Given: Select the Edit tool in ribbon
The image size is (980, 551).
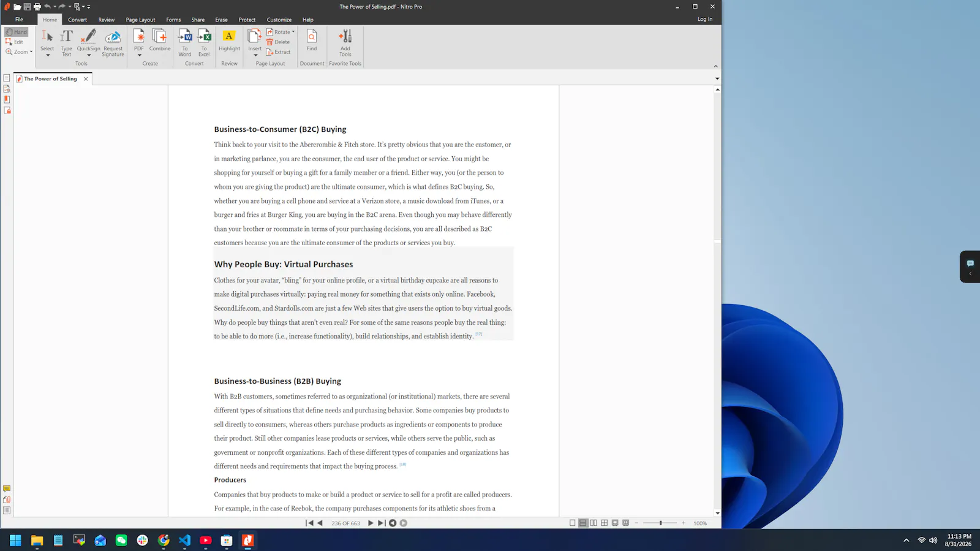Looking at the screenshot, I should point(15,42).
